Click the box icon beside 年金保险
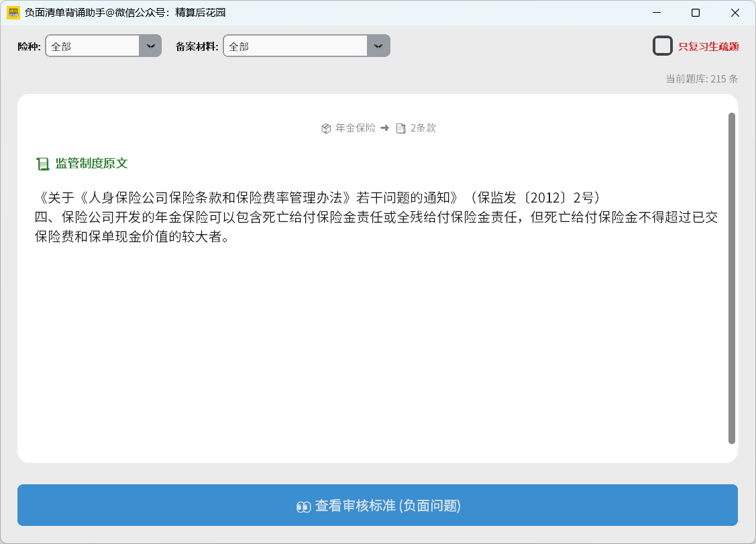Image resolution: width=756 pixels, height=544 pixels. [326, 128]
